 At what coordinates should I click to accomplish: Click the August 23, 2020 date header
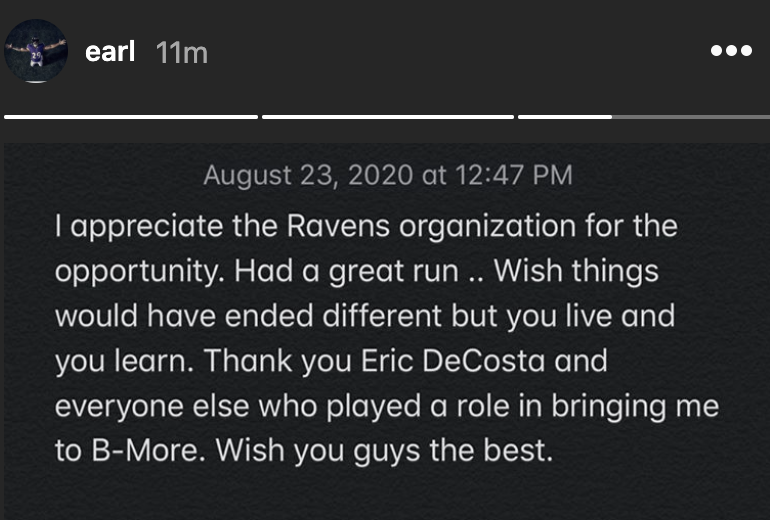tap(308, 176)
